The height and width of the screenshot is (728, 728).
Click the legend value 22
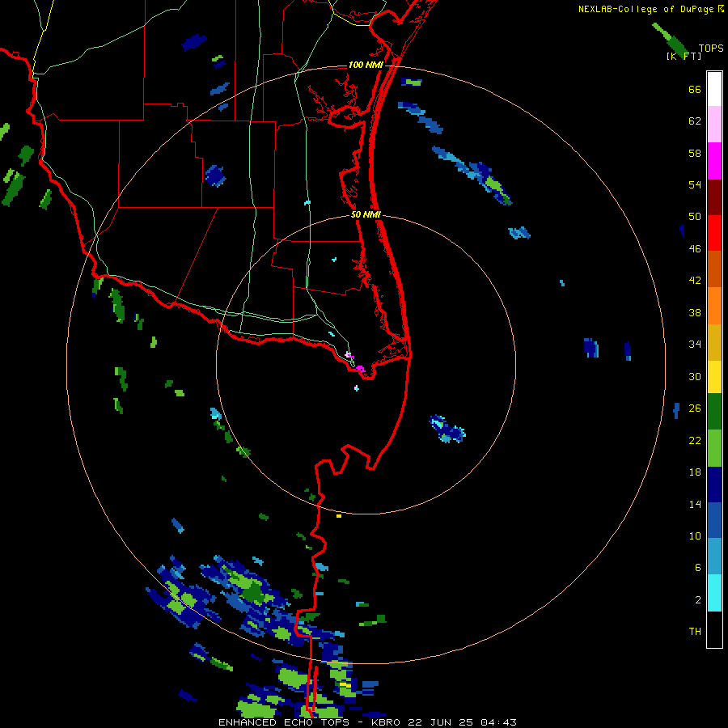pos(695,440)
